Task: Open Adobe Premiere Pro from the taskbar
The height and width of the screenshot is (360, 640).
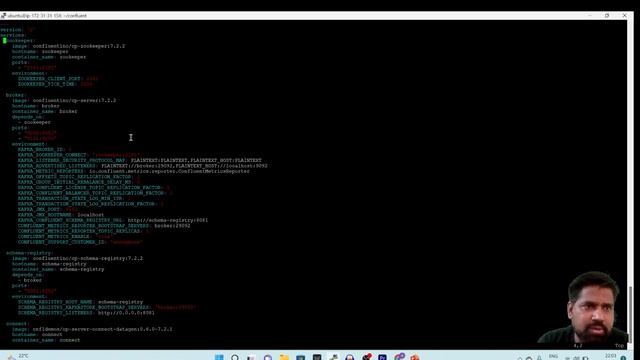Action: (x=382, y=357)
